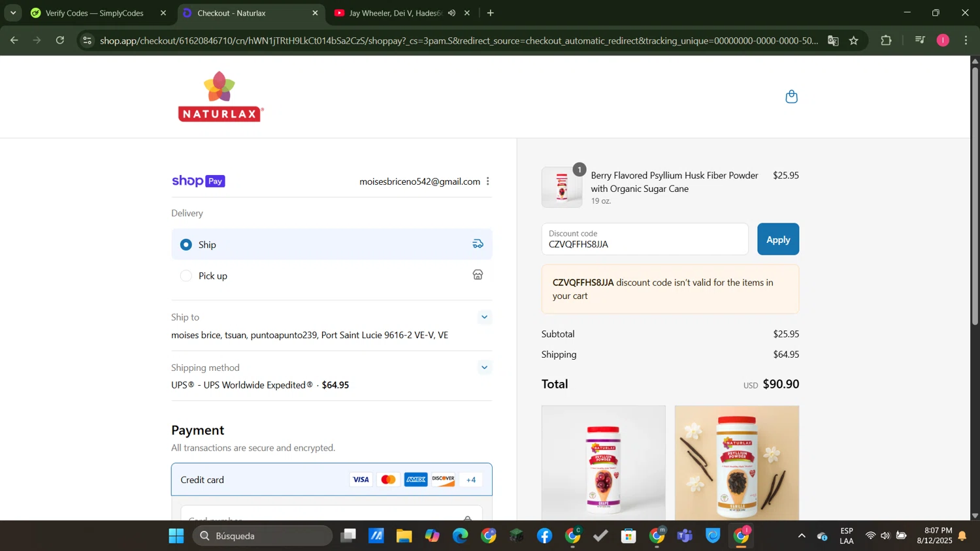Click the Naturlax logo
The height and width of the screenshot is (551, 980).
click(x=221, y=97)
